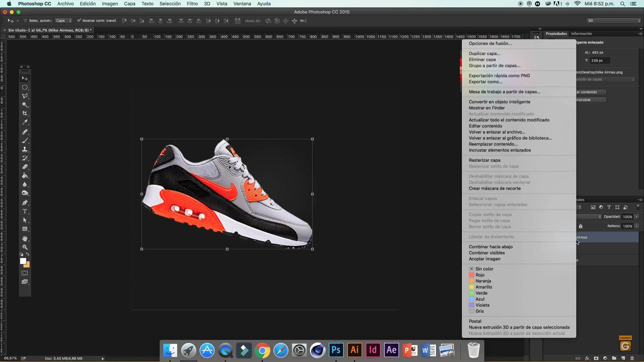
Task: Choose Crear máscara de recorte
Action: click(x=495, y=188)
